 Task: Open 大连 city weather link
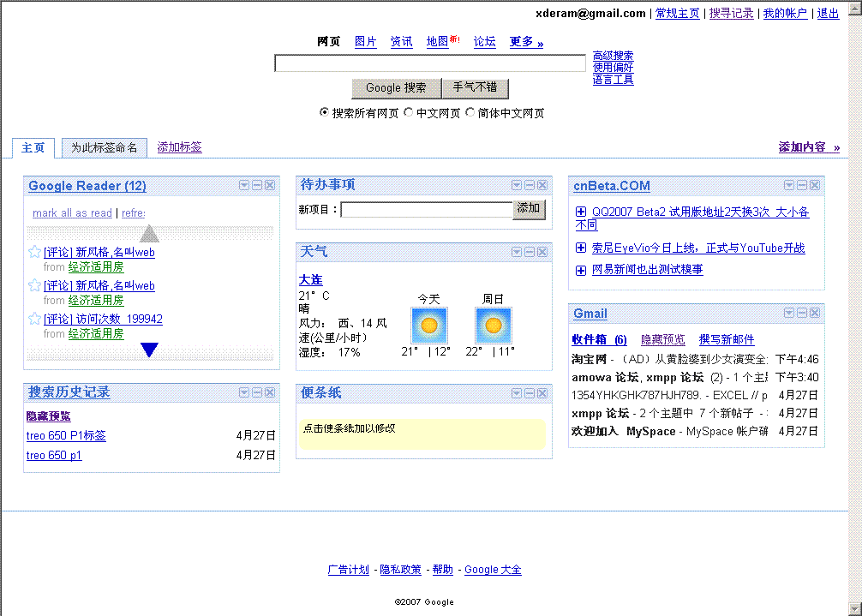pos(310,279)
